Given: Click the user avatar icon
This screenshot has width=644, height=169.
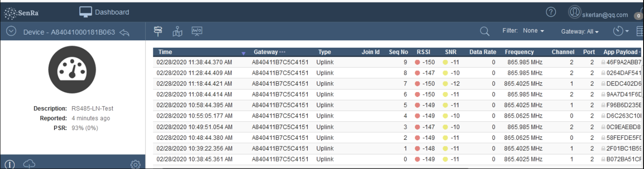Looking at the screenshot, I should coord(575,12).
